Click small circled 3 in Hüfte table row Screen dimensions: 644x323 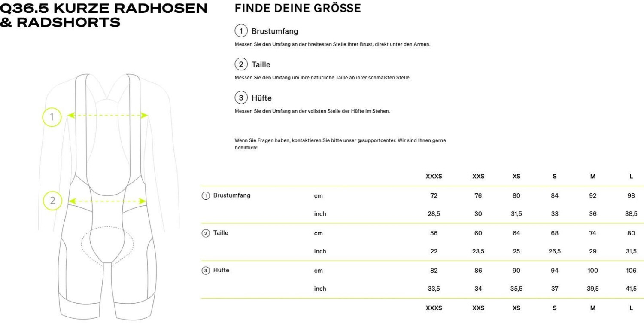point(206,271)
